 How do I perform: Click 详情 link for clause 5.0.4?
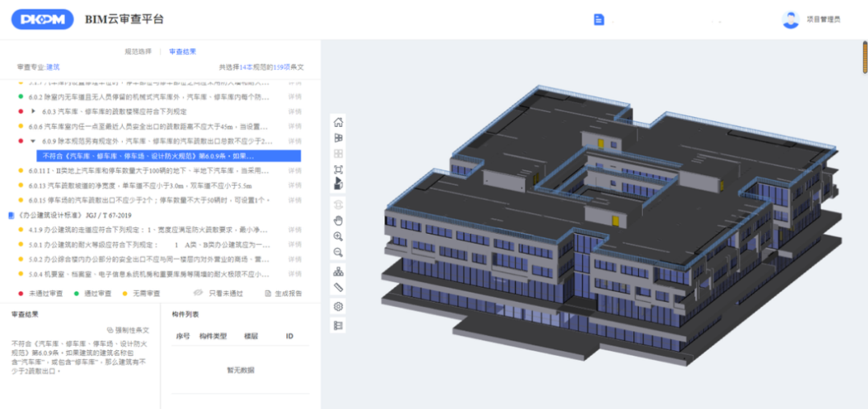pyautogui.click(x=294, y=273)
